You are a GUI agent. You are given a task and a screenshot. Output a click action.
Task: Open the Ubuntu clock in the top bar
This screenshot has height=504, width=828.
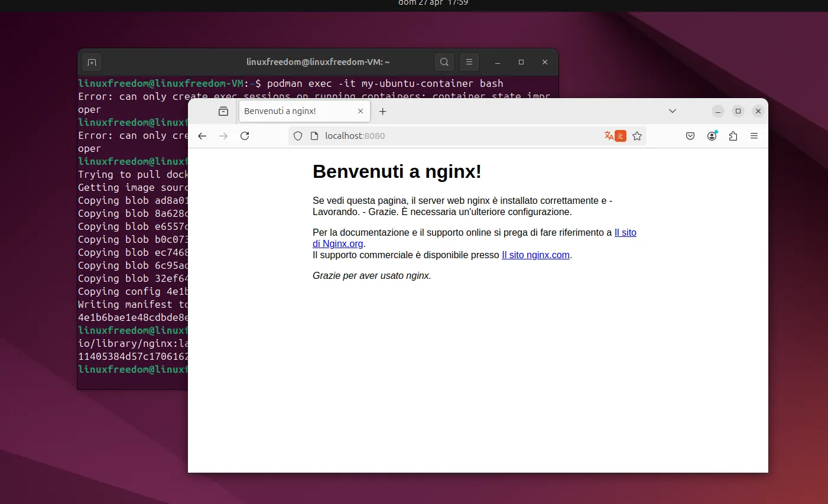(433, 4)
